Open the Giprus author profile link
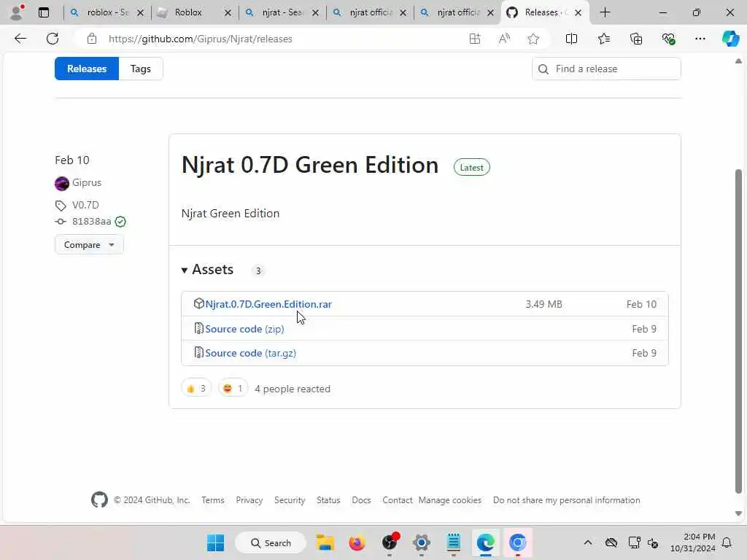The height and width of the screenshot is (560, 747). (x=87, y=182)
